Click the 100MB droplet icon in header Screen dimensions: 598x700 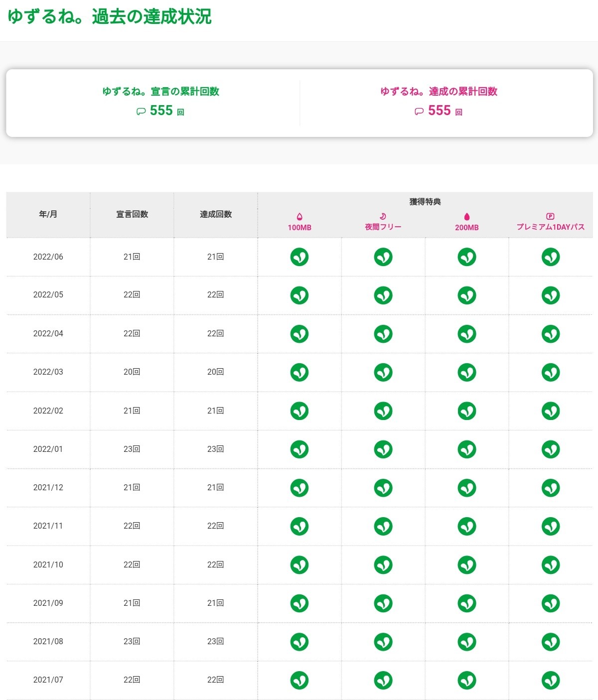(299, 216)
